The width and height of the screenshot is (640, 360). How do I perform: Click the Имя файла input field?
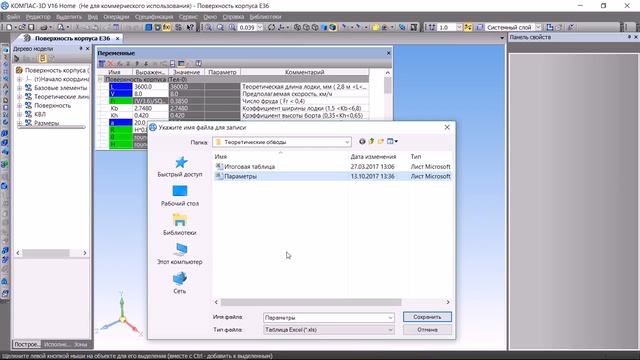point(325,318)
